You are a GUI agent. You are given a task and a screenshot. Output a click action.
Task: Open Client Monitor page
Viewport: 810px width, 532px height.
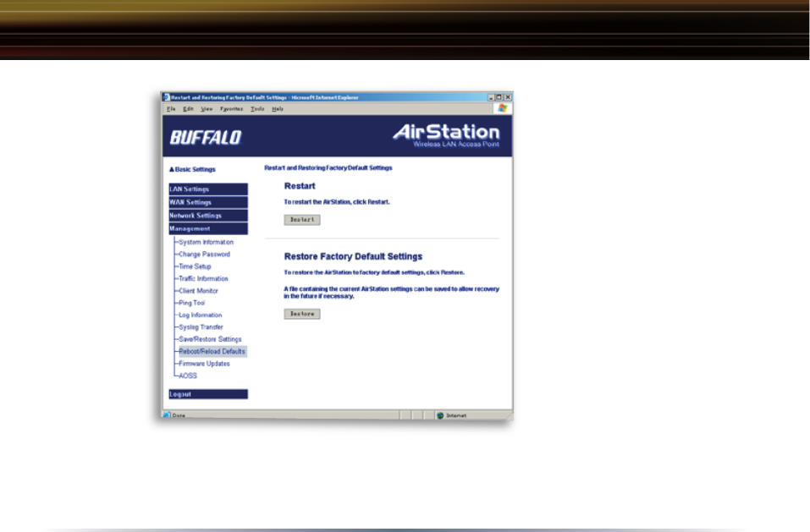click(198, 291)
